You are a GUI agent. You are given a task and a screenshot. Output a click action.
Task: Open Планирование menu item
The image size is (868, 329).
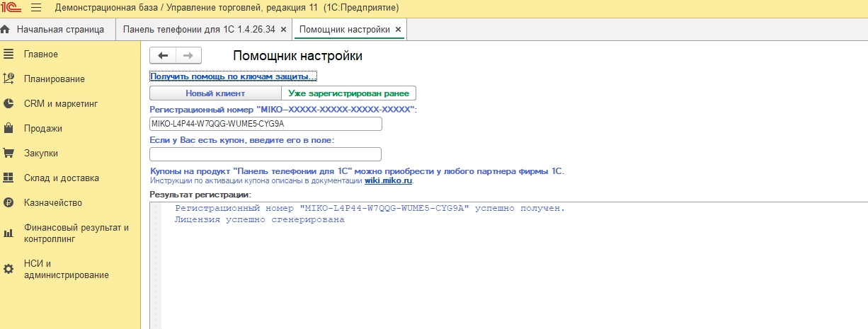(x=55, y=79)
